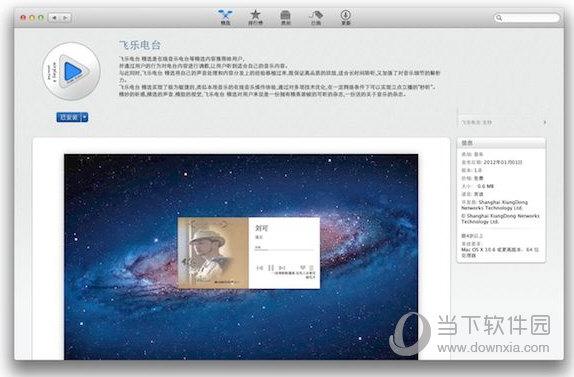574x377 pixels.
Task: Click the 飞乐电台 app title
Action: click(x=140, y=45)
